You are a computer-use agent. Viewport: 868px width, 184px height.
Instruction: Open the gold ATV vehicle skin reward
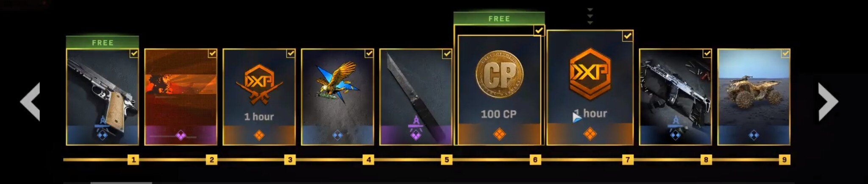[754, 97]
